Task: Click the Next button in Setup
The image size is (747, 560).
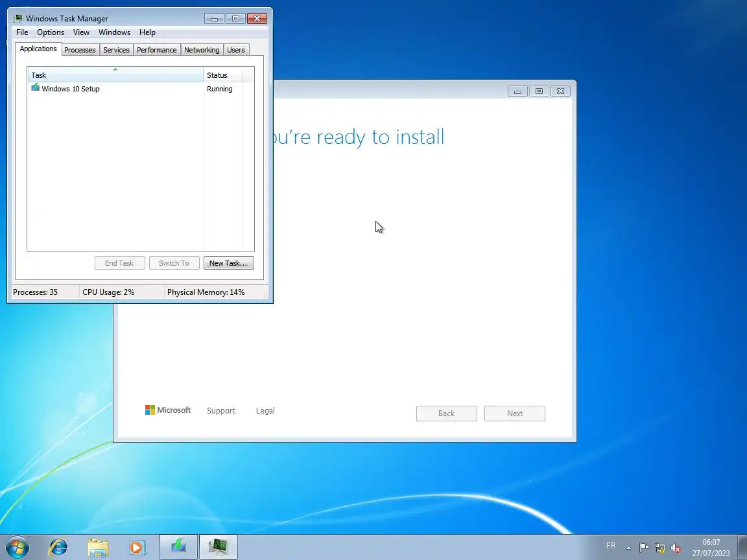Action: [x=514, y=414]
